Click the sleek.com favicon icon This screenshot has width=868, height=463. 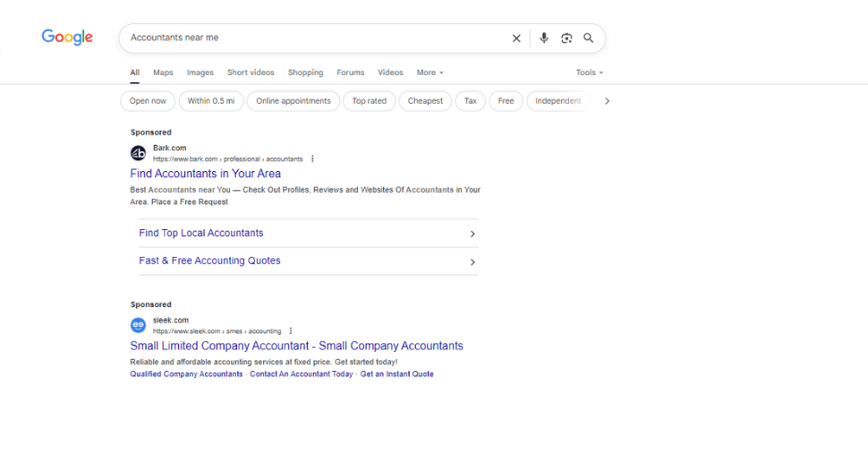point(138,325)
